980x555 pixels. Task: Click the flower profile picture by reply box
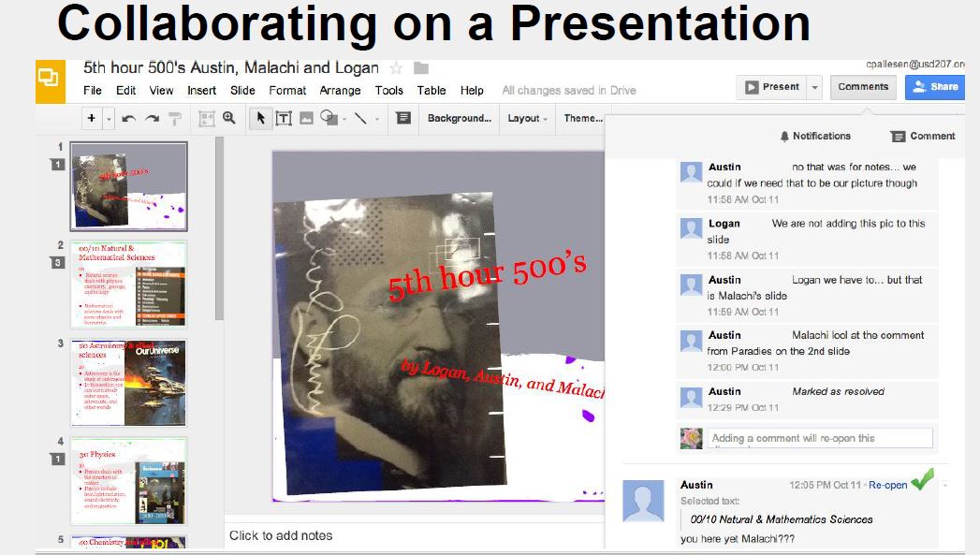tap(692, 438)
